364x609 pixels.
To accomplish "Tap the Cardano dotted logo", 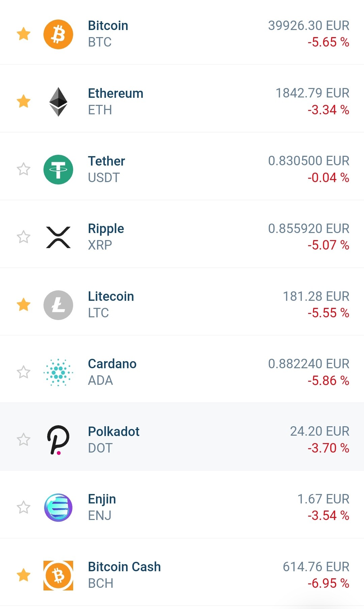I will point(58,372).
